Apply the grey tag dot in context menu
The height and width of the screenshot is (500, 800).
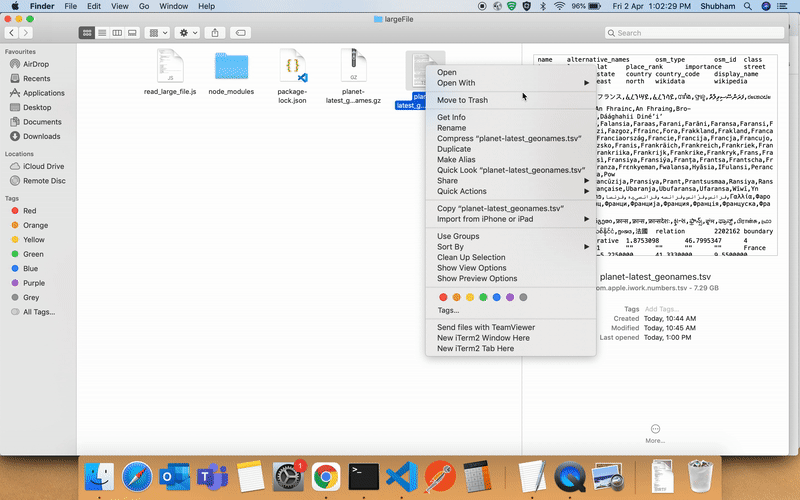pyautogui.click(x=523, y=297)
